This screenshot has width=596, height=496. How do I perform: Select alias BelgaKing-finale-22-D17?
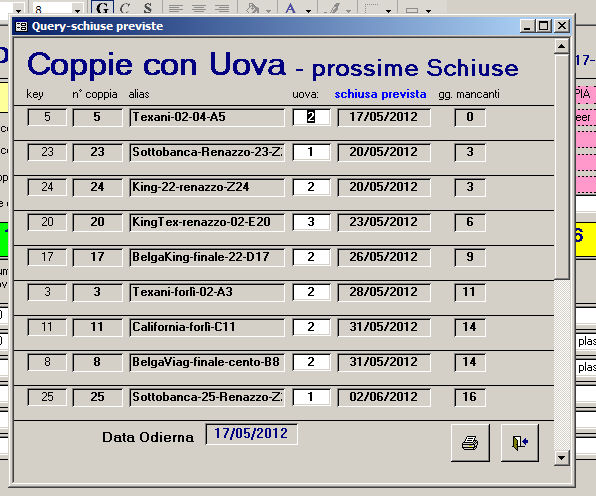click(x=207, y=257)
